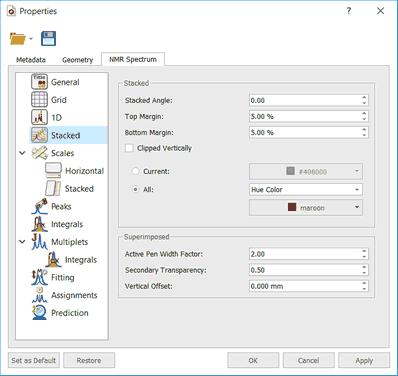This screenshot has height=376, width=398.
Task: Click Integrals icon under Multiplets
Action: tap(53, 260)
